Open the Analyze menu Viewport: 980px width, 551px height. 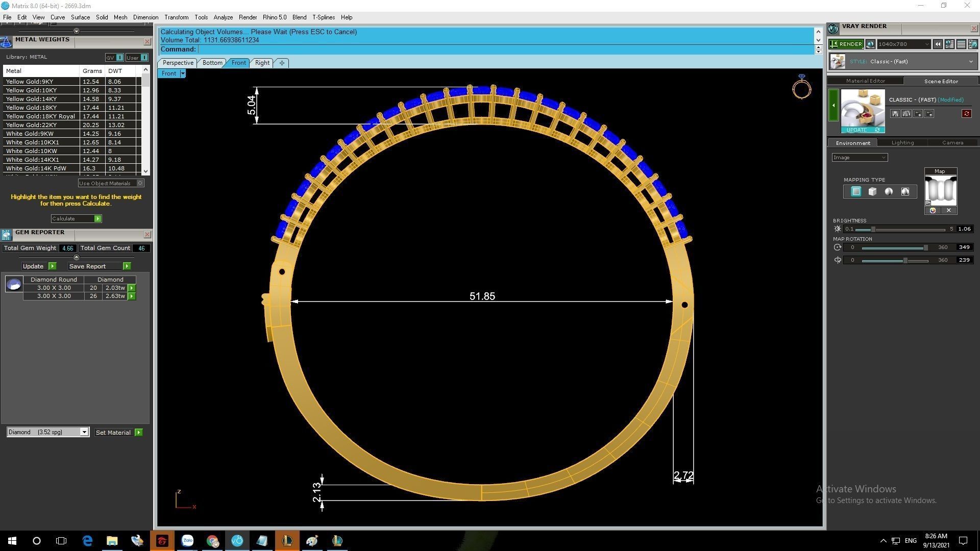223,17
